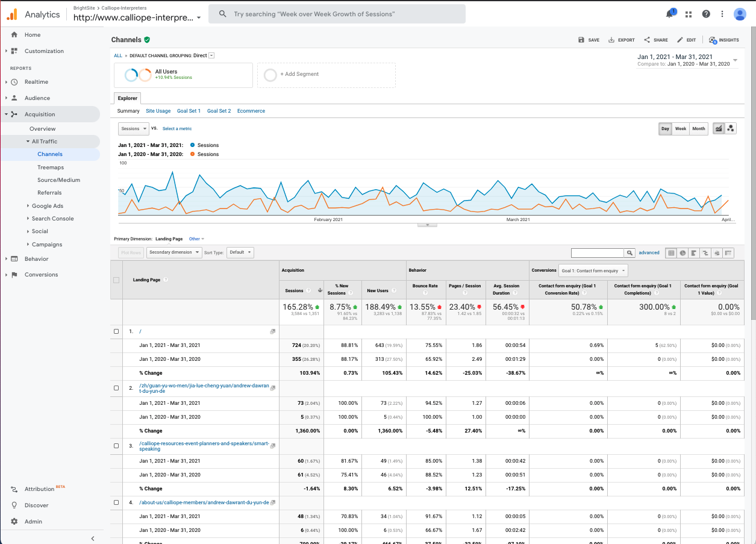The image size is (756, 544).
Task: Share this report
Action: pyautogui.click(x=655, y=40)
